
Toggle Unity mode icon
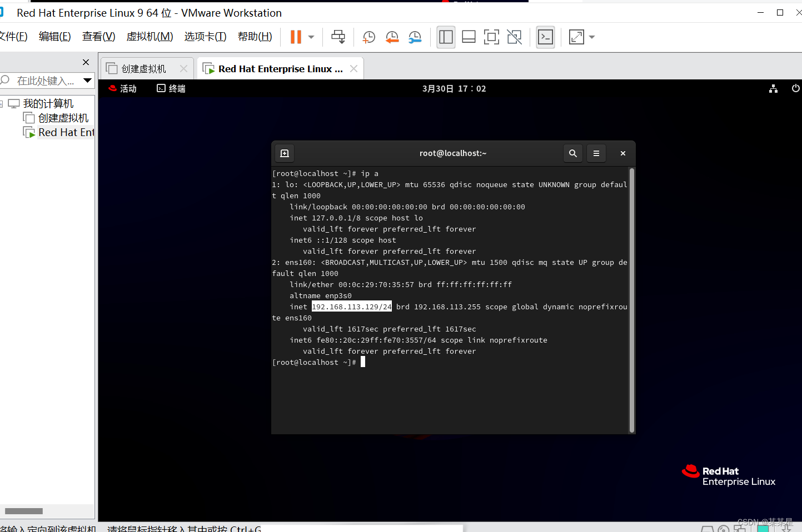tap(514, 37)
